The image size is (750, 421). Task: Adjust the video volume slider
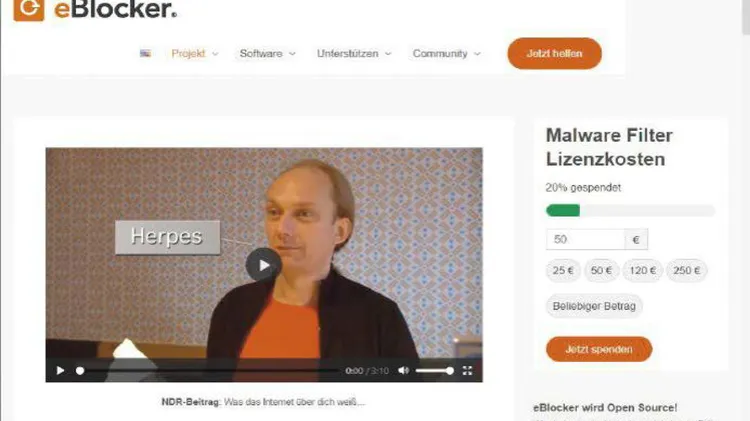click(434, 371)
